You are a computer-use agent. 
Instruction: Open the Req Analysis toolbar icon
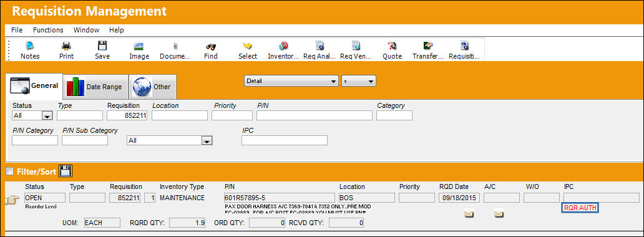pos(320,51)
